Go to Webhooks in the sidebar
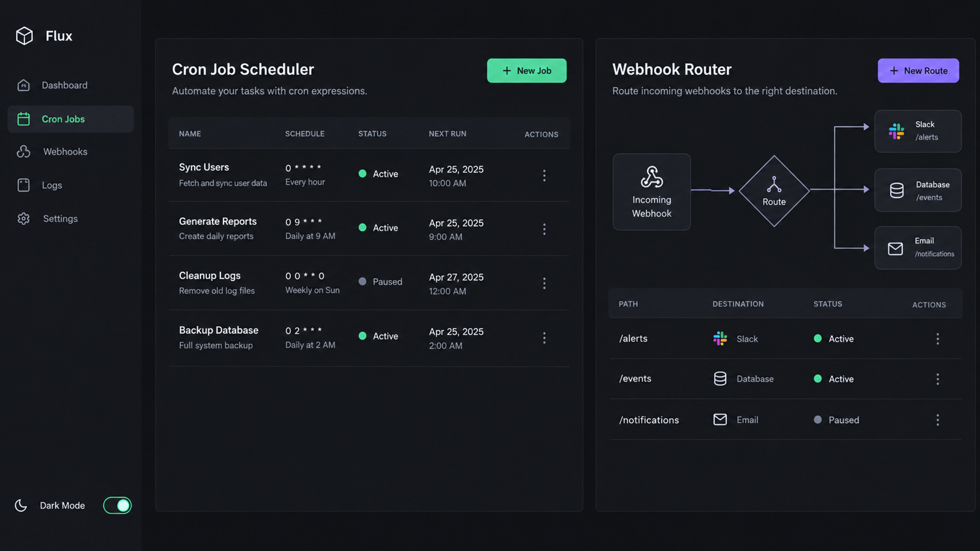Viewport: 980px width, 551px height. [70, 152]
